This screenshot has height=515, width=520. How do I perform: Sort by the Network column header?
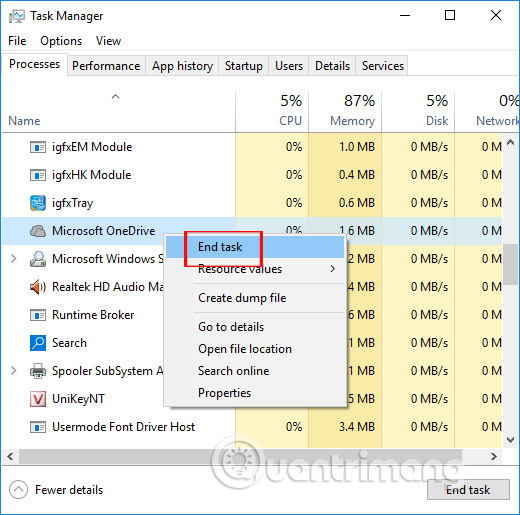[x=487, y=112]
